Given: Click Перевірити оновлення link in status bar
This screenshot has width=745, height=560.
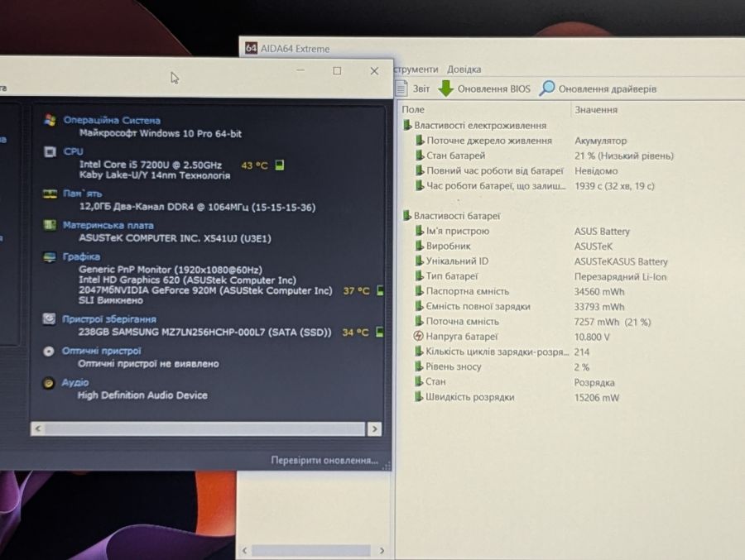Looking at the screenshot, I should pos(324,460).
